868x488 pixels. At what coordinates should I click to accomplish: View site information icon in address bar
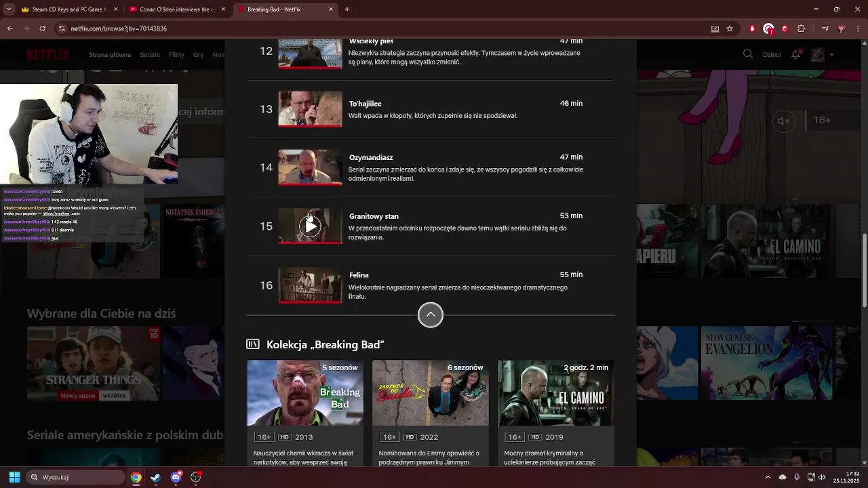[62, 28]
